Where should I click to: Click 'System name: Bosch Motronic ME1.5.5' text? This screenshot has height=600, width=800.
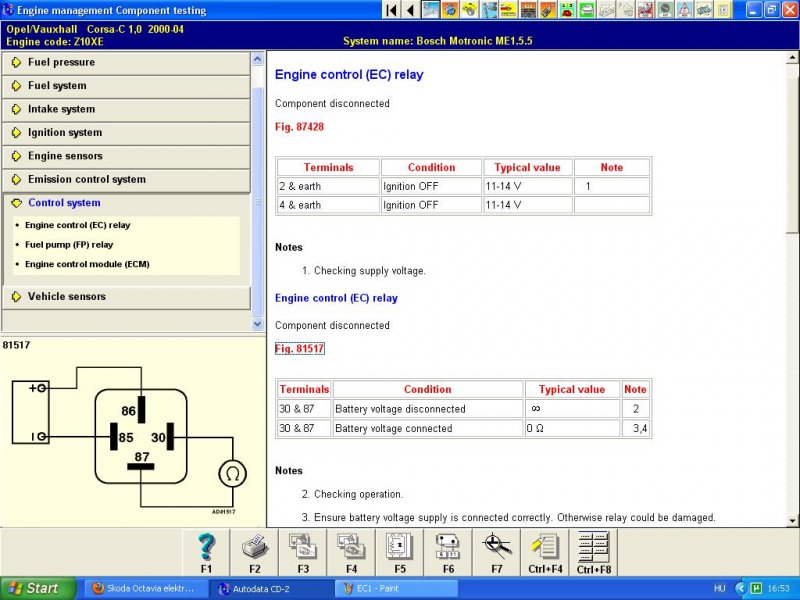(438, 41)
